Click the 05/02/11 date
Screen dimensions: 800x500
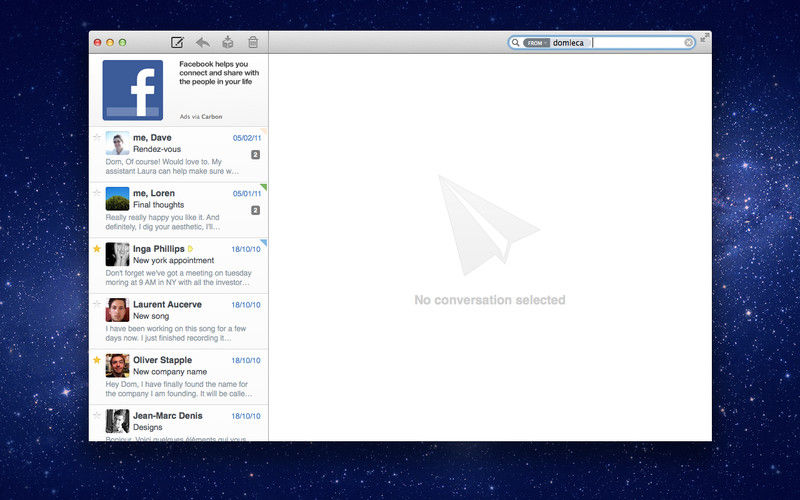coord(247,138)
